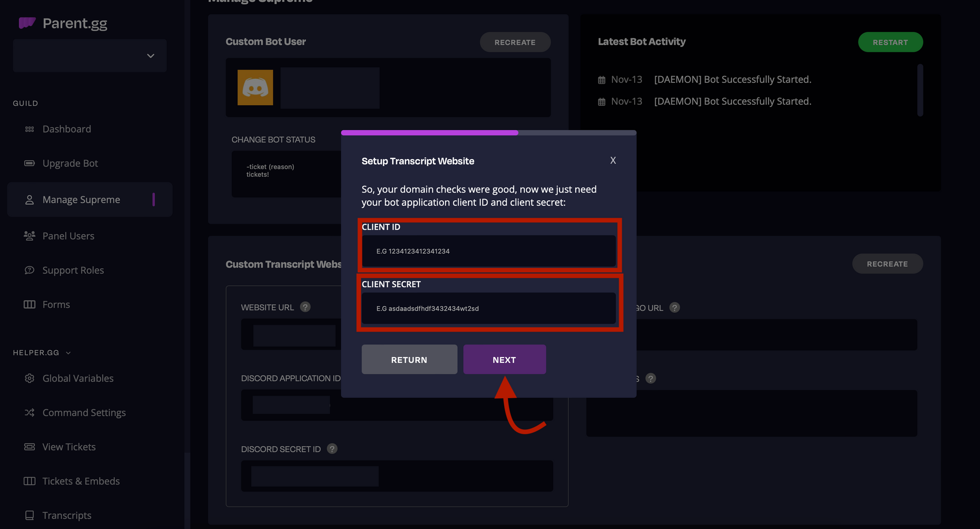Click the green RESTART button
The height and width of the screenshot is (529, 980).
click(x=890, y=42)
